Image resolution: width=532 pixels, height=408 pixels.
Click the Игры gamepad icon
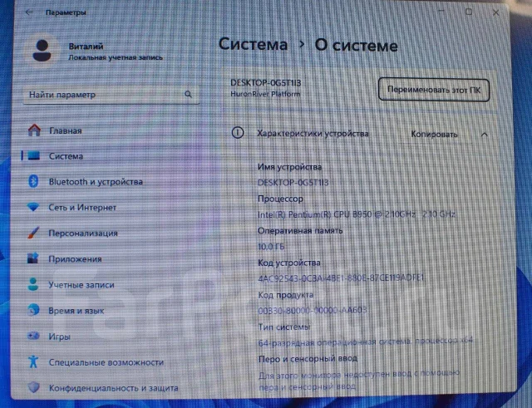33,336
